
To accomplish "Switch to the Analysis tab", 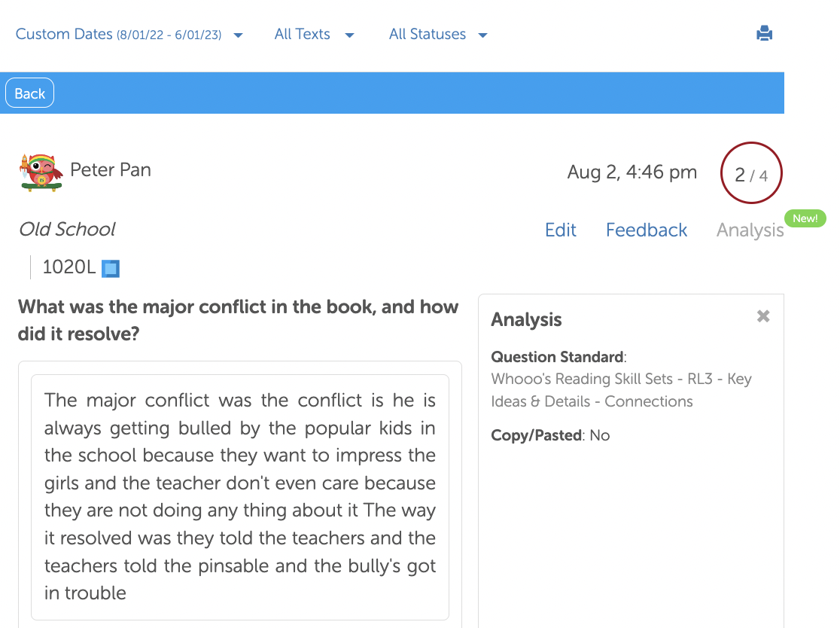I will pos(750,230).
